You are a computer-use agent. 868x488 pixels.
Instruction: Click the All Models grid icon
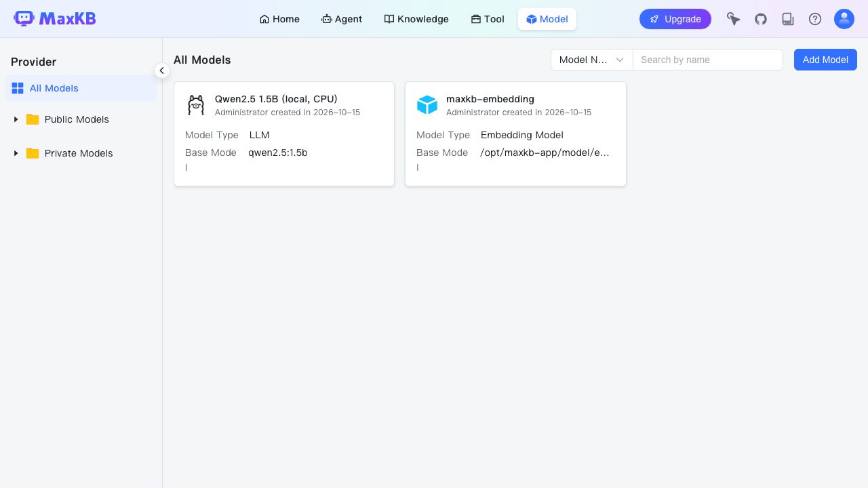(x=18, y=88)
